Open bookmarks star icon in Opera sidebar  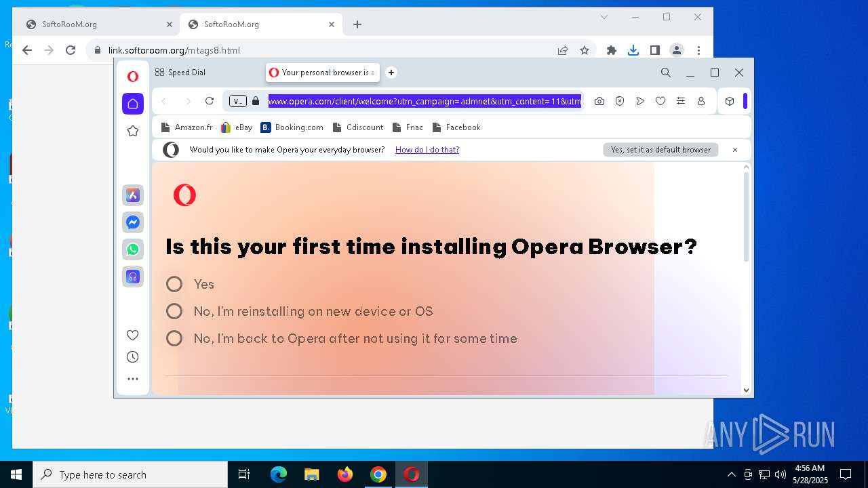(x=133, y=131)
